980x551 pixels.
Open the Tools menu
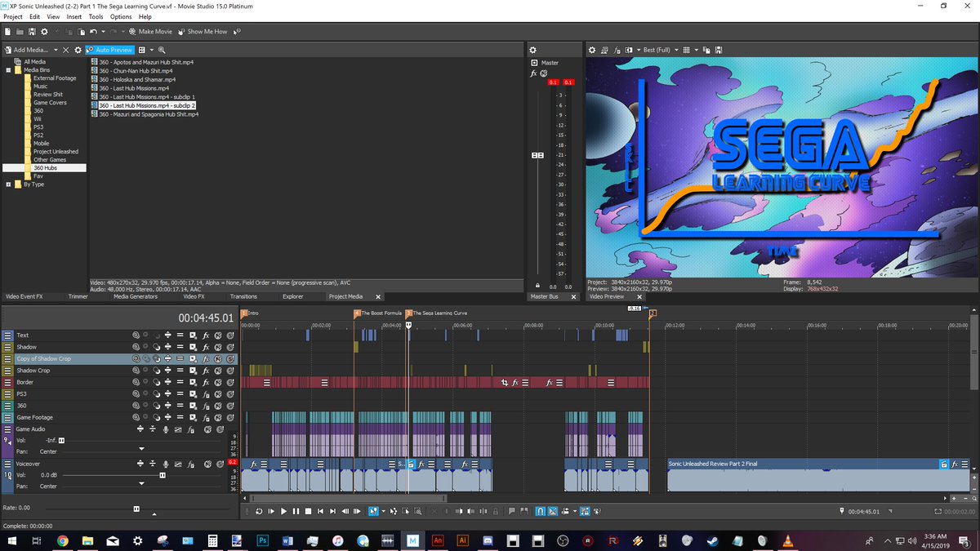96,16
